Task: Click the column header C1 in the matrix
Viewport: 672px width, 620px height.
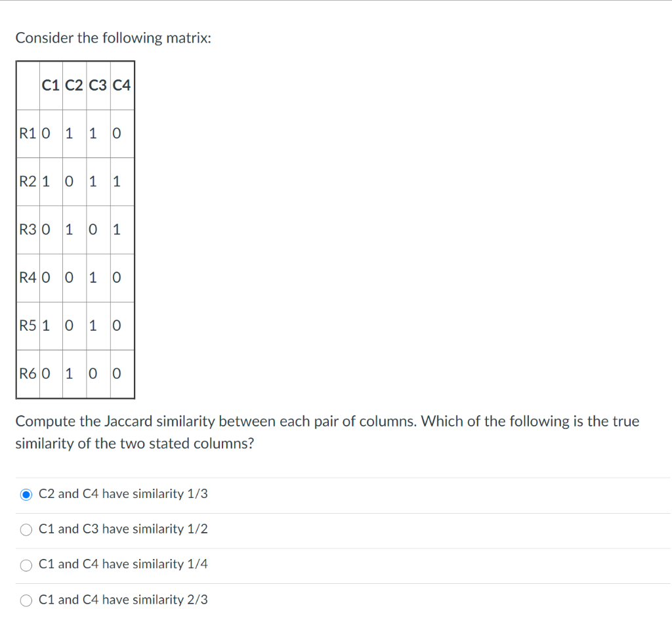Action: 50,85
